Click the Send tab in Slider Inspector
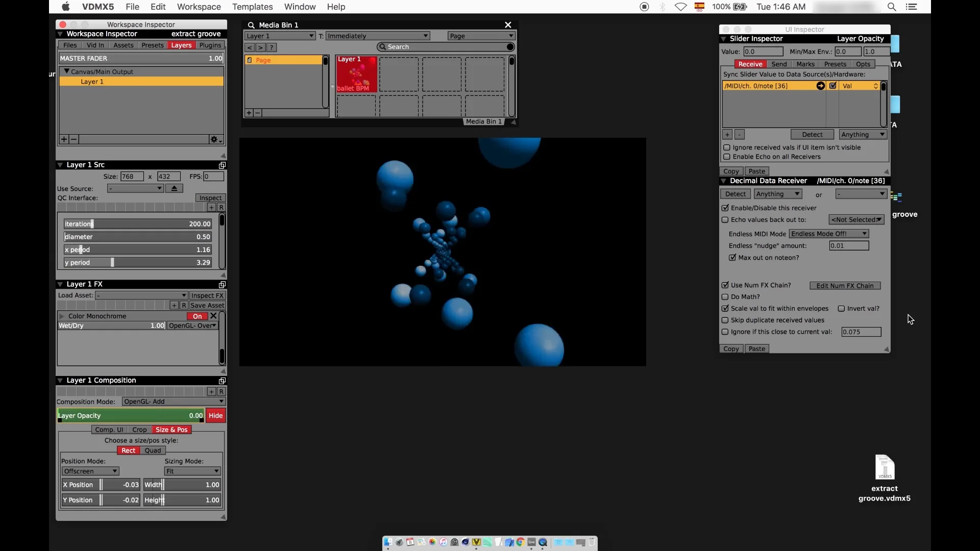Screen dimensions: 980x551 (778, 64)
